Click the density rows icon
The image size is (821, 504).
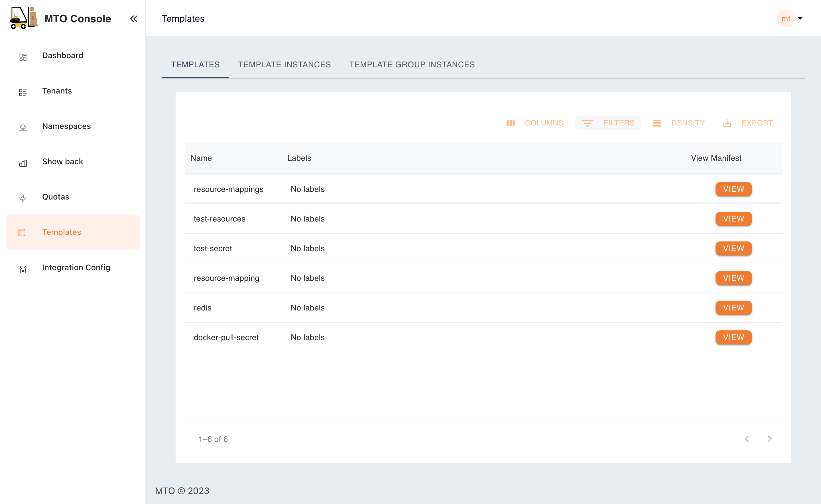(x=657, y=123)
